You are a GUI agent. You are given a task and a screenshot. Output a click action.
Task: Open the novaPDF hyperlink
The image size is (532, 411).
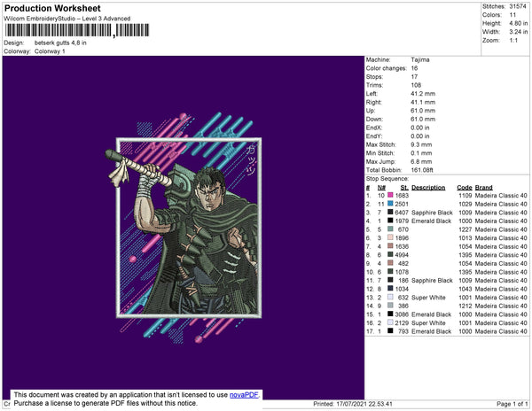click(x=244, y=395)
